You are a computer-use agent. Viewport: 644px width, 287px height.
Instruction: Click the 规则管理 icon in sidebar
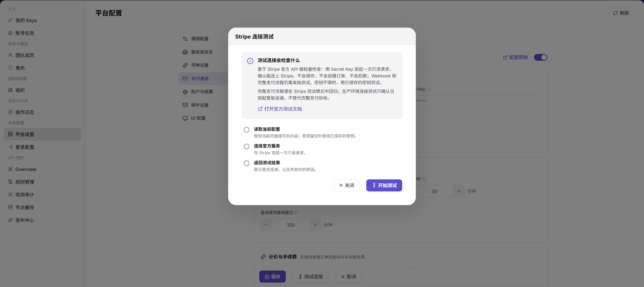pyautogui.click(x=10, y=182)
